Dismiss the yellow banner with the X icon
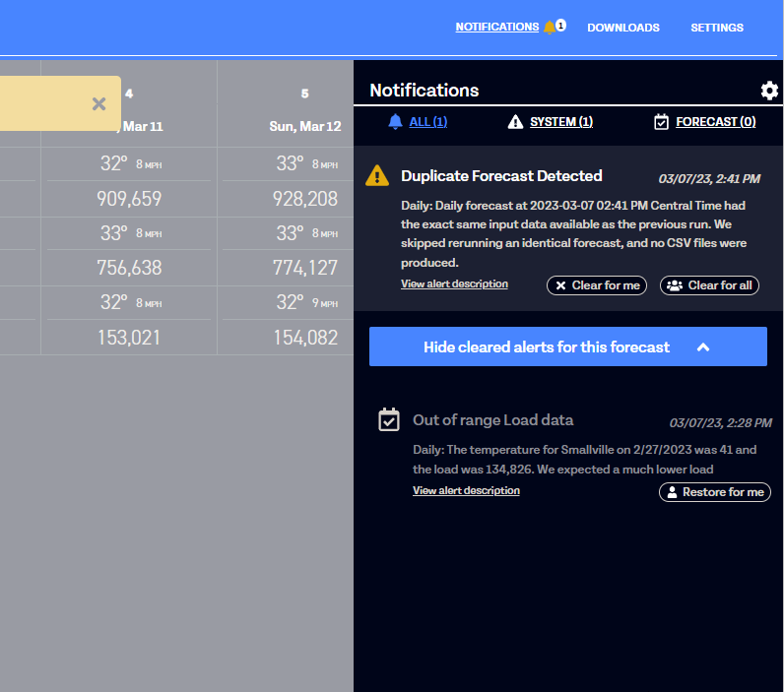784x692 pixels. [x=99, y=104]
